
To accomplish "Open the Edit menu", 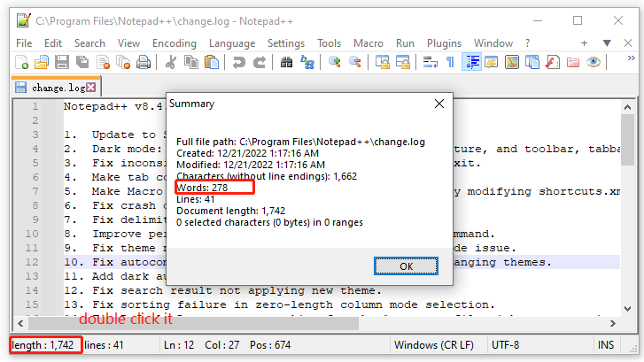I will (x=53, y=43).
